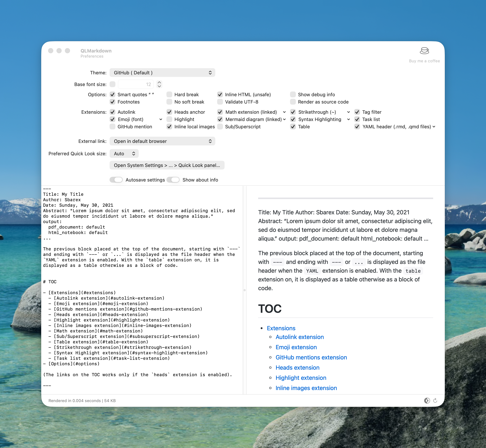This screenshot has height=448, width=486.
Task: Open Heads extension link in preview
Action: 297,367
